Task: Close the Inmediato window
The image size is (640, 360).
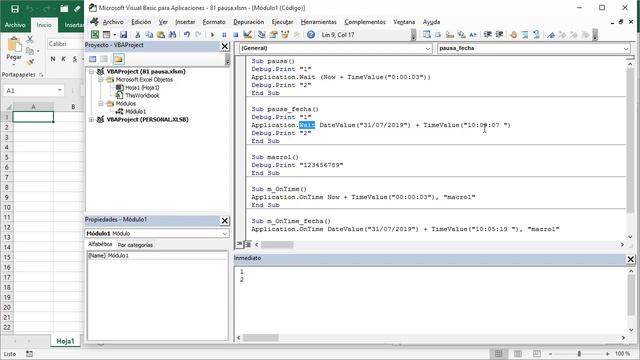Action: click(x=631, y=259)
